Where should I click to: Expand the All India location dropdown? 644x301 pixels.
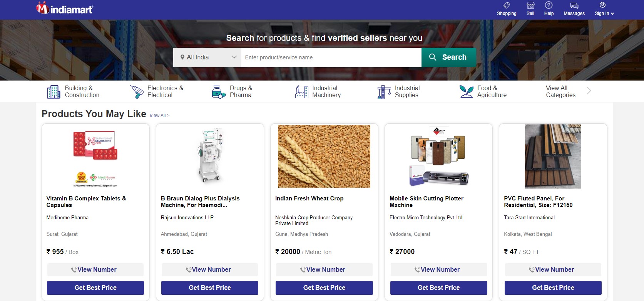[207, 57]
